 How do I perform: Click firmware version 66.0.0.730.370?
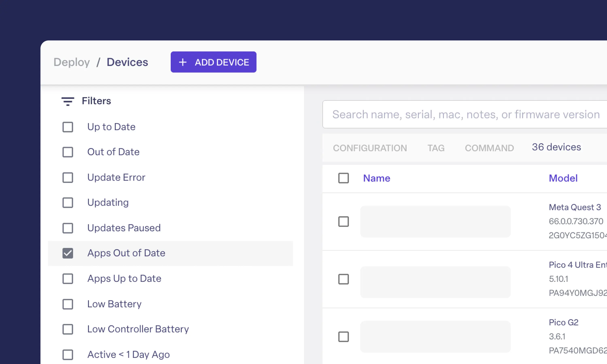pos(576,221)
